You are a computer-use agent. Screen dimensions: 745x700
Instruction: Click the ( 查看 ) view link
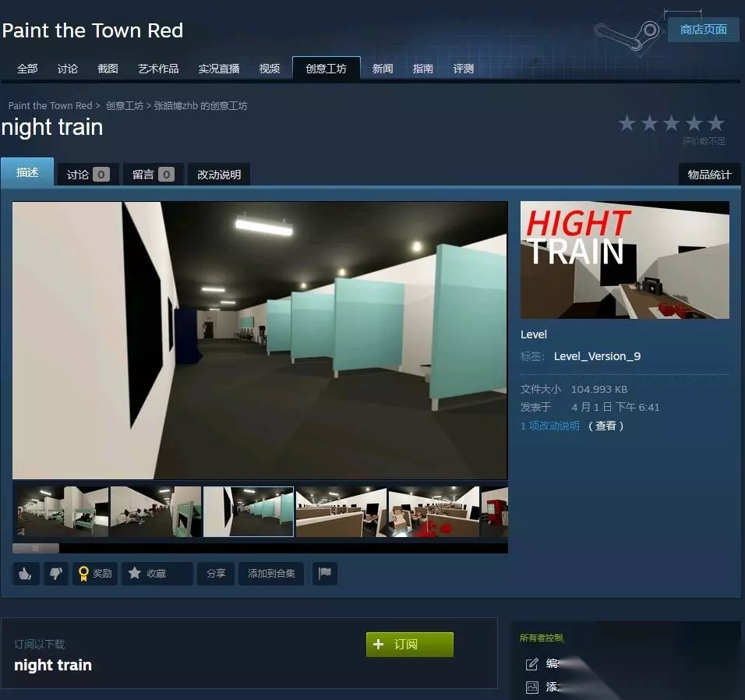[606, 426]
